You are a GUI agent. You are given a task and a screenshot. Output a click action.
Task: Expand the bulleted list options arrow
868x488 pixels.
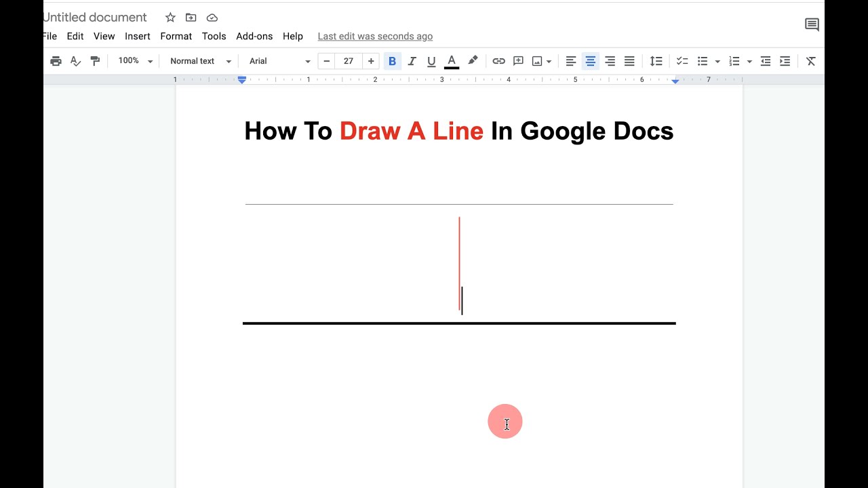coord(717,62)
